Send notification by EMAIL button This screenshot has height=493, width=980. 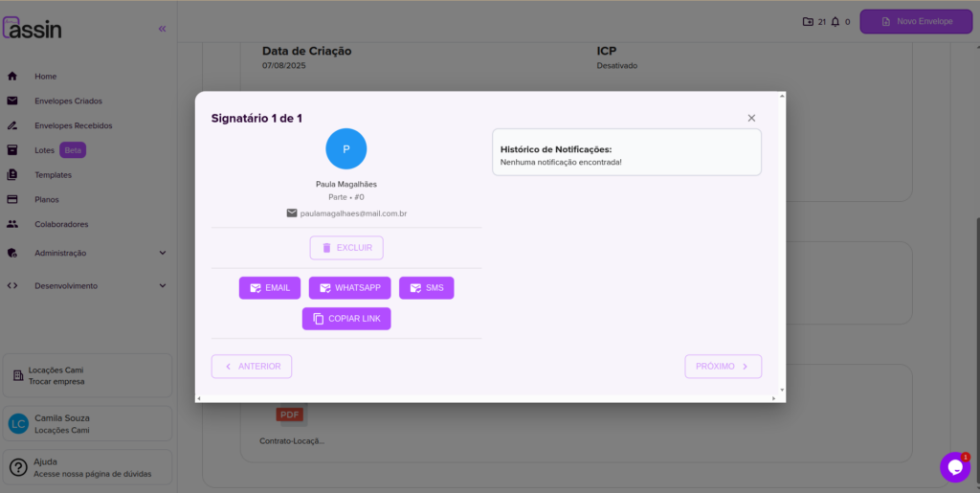pyautogui.click(x=270, y=288)
